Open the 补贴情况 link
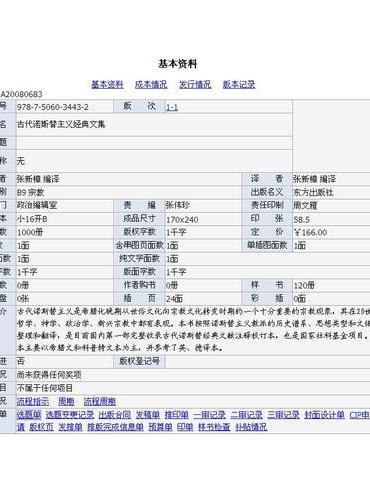The height and width of the screenshot is (500, 370). point(251,427)
